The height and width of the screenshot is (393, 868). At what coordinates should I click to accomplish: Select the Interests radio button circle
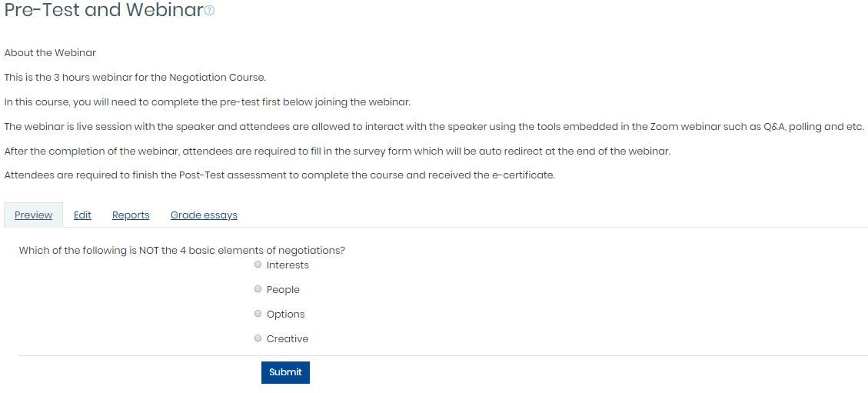(x=258, y=265)
